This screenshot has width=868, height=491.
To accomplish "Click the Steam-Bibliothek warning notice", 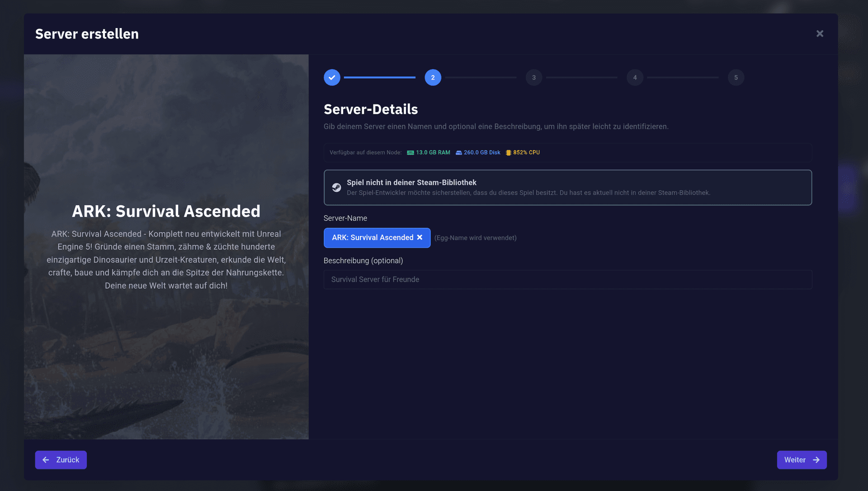I will (x=568, y=188).
